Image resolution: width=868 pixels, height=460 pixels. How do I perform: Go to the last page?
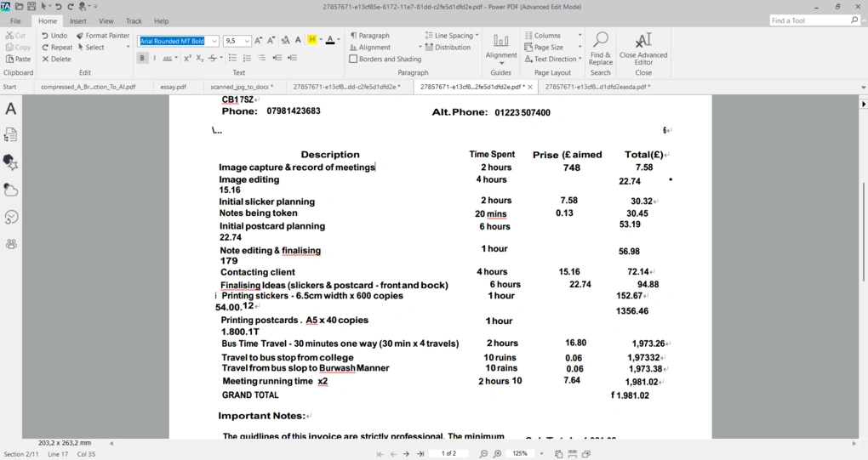click(420, 454)
